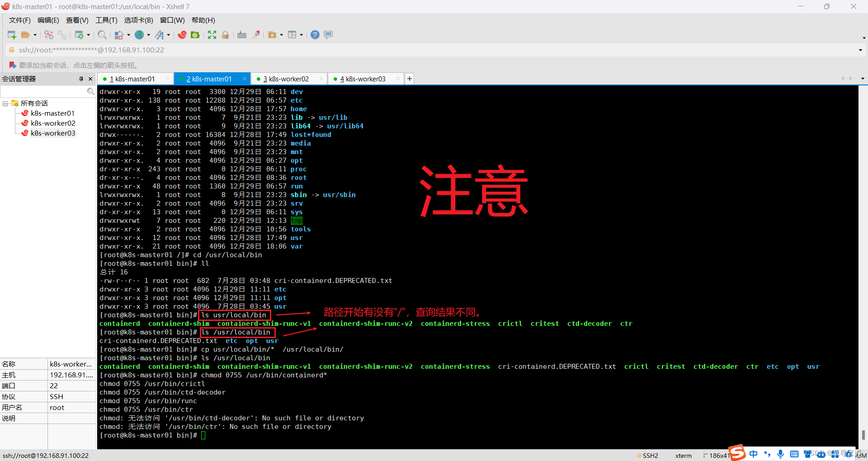Collapse the 所有会话 tree node
Image resolution: width=868 pixels, height=461 pixels.
[x=5, y=103]
